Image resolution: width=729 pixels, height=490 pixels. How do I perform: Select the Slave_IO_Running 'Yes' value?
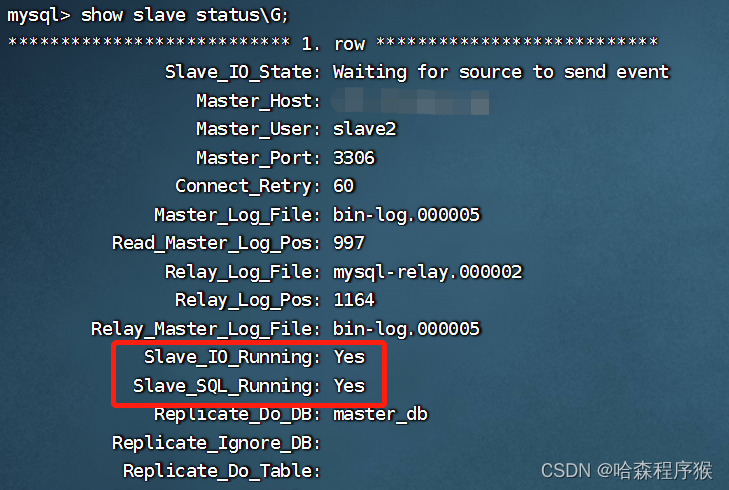[x=350, y=357]
